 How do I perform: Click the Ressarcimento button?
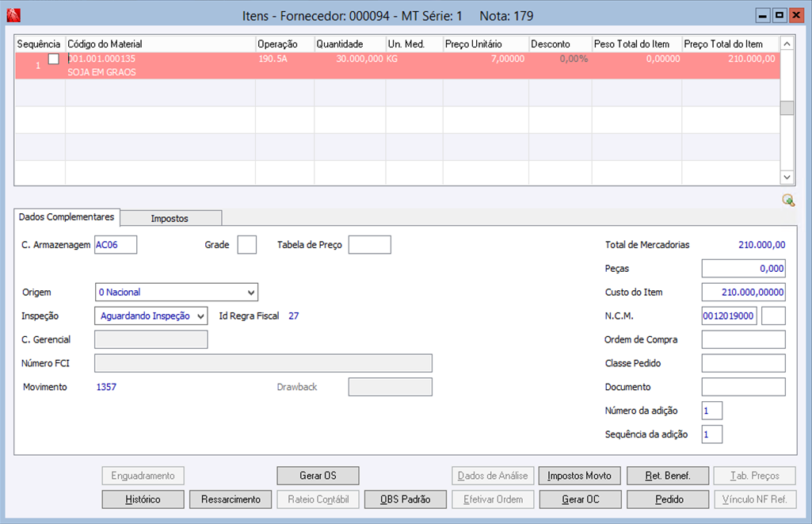coord(231,499)
